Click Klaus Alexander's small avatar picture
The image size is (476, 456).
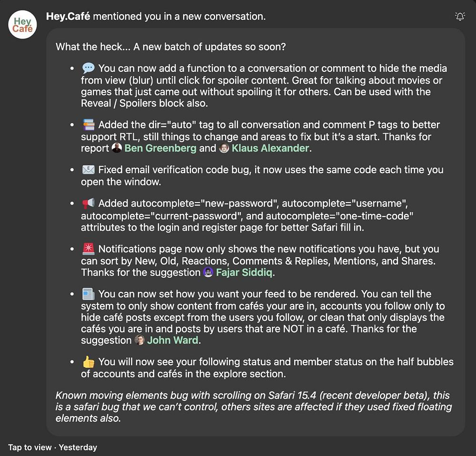coord(224,148)
